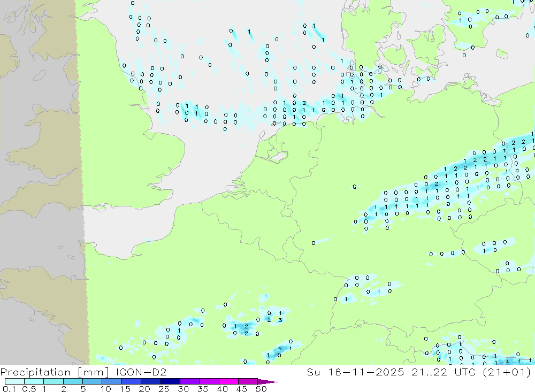Click the 'Su' weekday abbreviation in footer
This screenshot has width=535, height=392.
pos(313,372)
